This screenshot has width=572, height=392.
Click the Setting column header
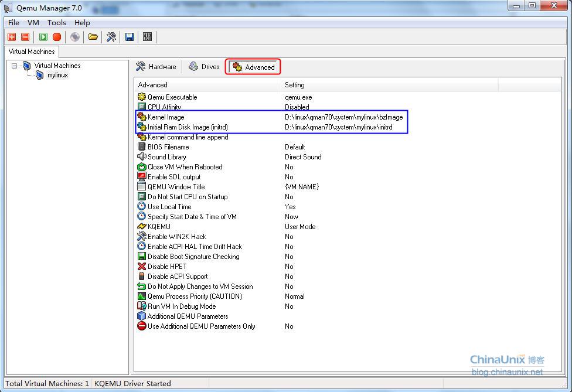[x=390, y=84]
